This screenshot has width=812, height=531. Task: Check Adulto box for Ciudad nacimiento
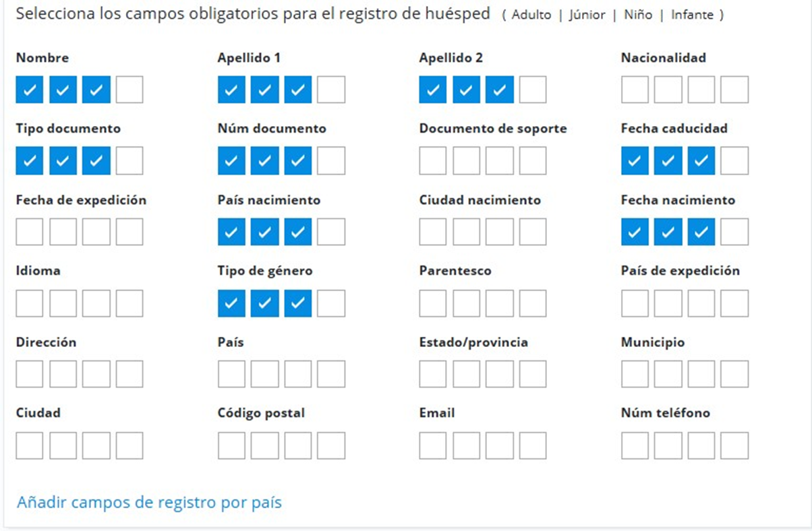click(433, 232)
